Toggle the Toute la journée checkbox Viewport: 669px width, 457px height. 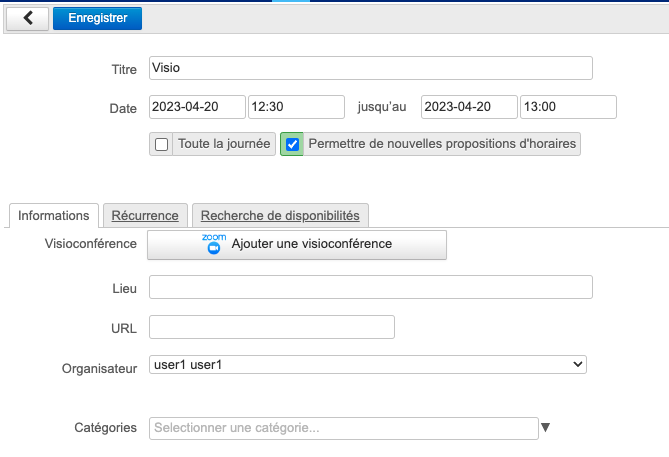(161, 144)
